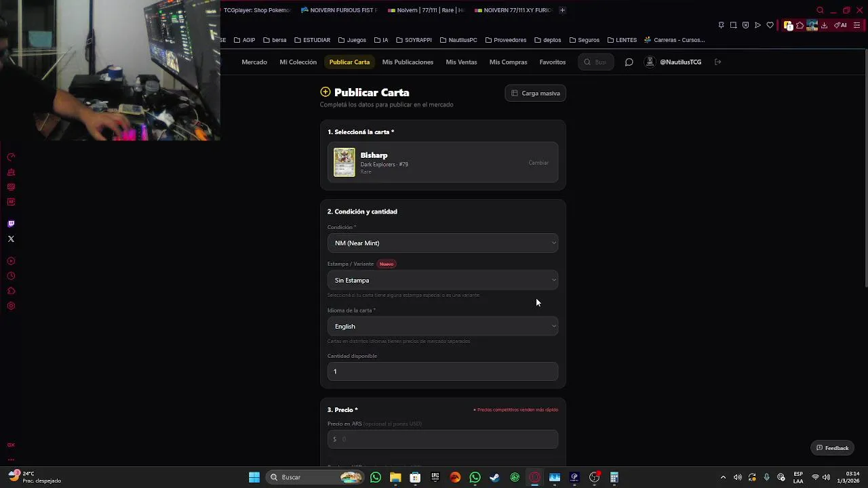Open the Condición NM (Near Mint) dropdown
The image size is (868, 488).
click(x=443, y=243)
